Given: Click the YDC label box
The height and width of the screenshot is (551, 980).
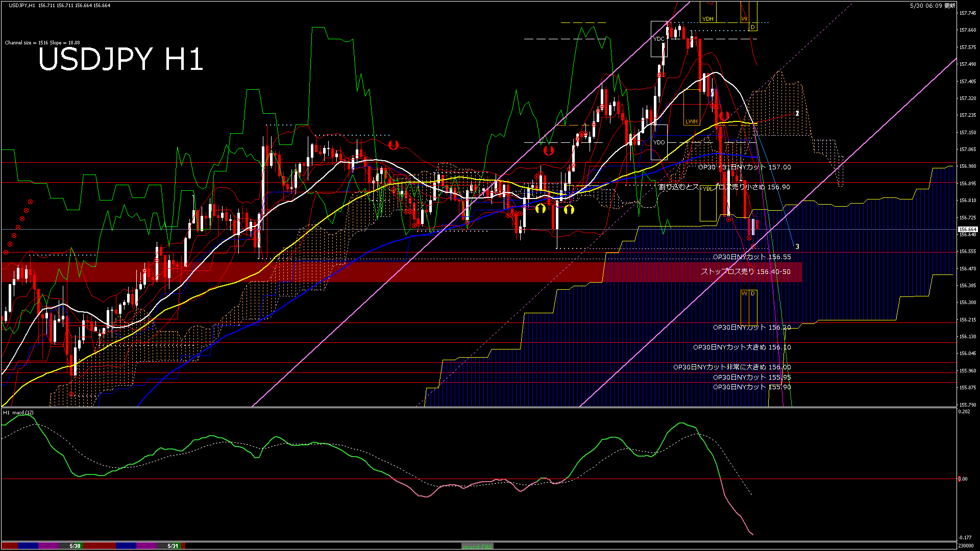Looking at the screenshot, I should click(x=659, y=39).
